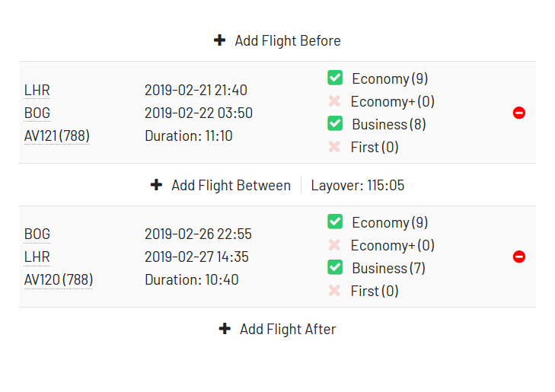Click the BOG departure airport of second flight
Screen dimensions: 555x392
click(x=37, y=234)
